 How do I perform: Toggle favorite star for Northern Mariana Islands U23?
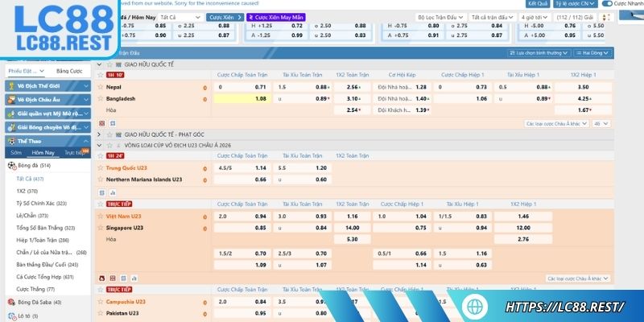[x=100, y=180]
